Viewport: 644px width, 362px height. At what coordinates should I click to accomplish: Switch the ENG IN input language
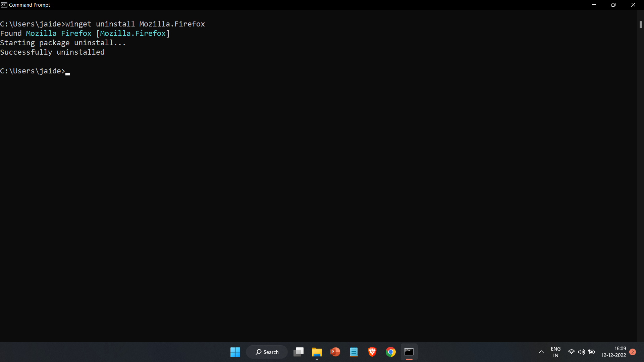pyautogui.click(x=556, y=352)
